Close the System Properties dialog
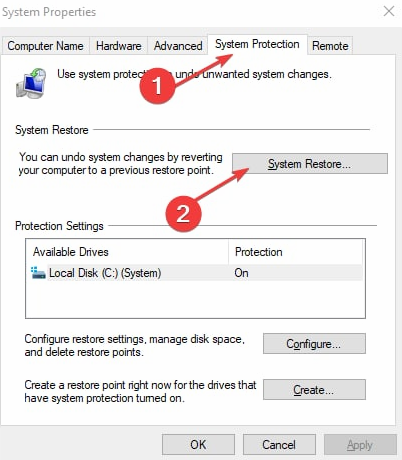This screenshot has width=402, height=460. 389,12
